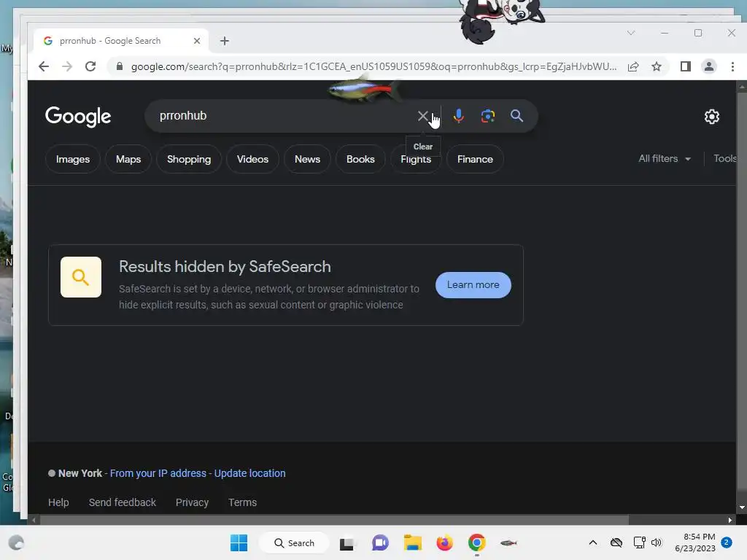Expand the All filters dropdown
747x560 pixels.
coord(665,158)
